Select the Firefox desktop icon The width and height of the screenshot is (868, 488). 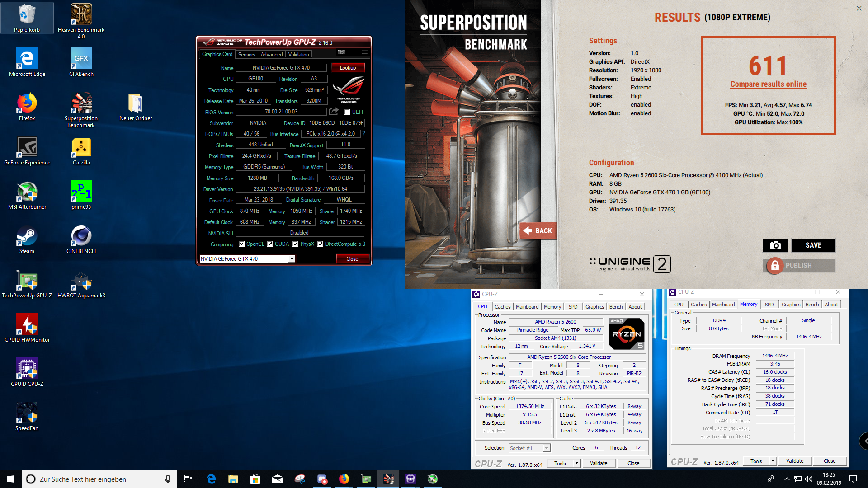[x=27, y=107]
